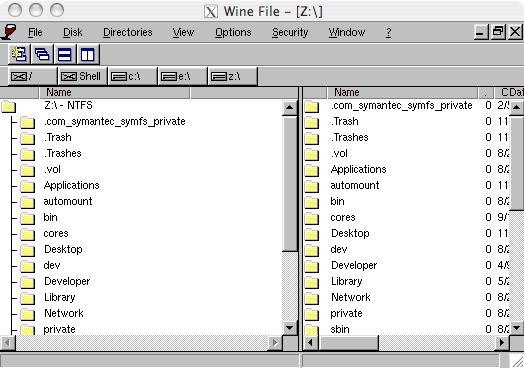Select Developer folder in the left tree
This screenshot has width=524, height=368.
tap(67, 281)
